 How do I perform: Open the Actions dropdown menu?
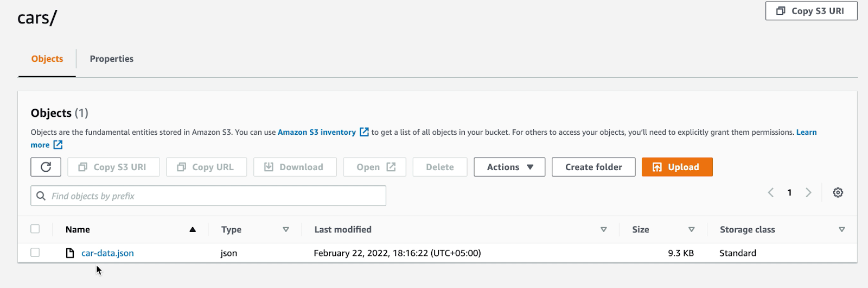(x=509, y=167)
